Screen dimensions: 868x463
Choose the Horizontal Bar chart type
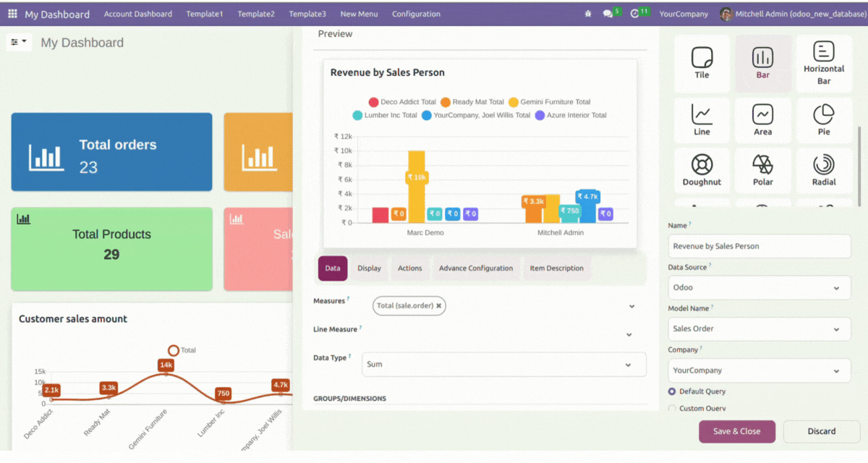(824, 62)
